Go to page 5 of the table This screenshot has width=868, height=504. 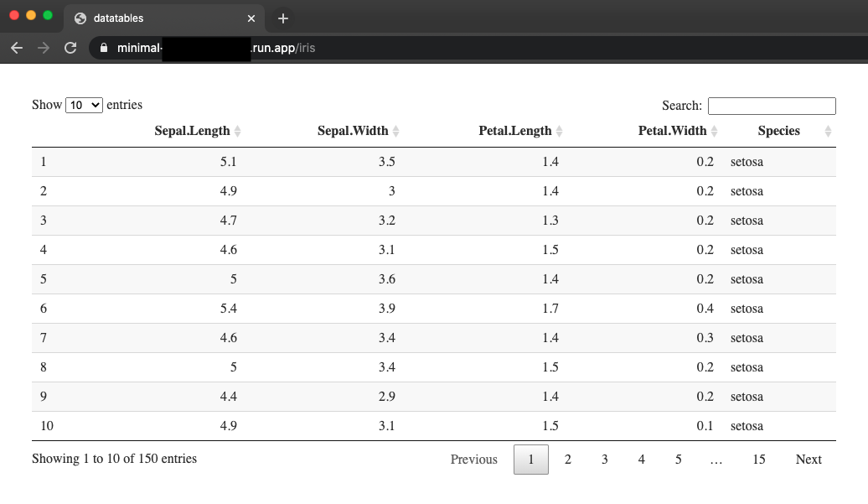[x=678, y=460]
